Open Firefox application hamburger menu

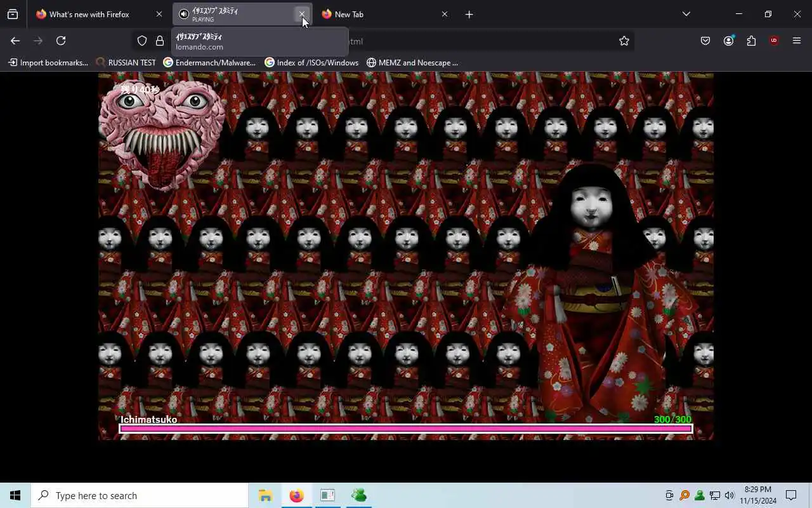797,41
